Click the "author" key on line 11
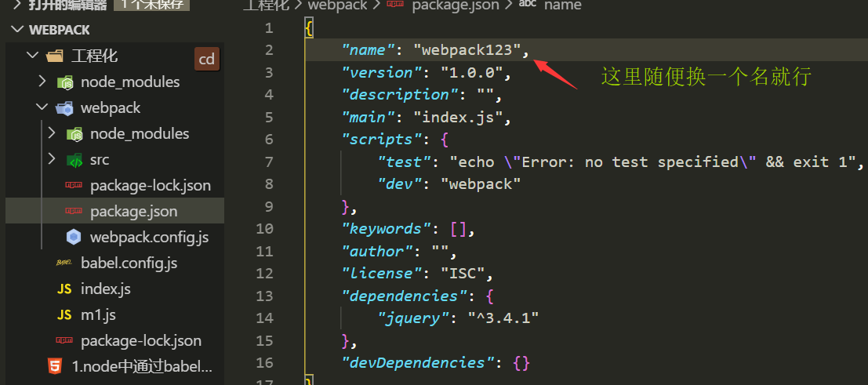This screenshot has width=868, height=385. pos(377,251)
